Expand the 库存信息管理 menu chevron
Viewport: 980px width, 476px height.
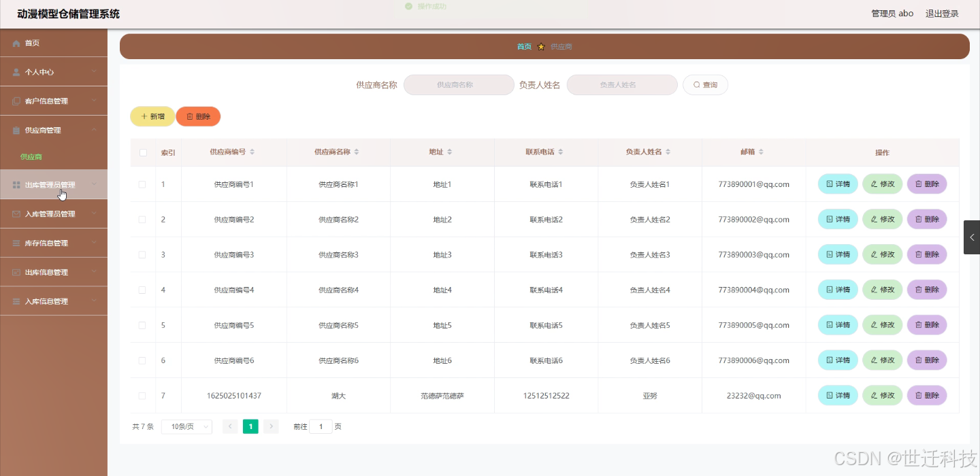coord(94,243)
